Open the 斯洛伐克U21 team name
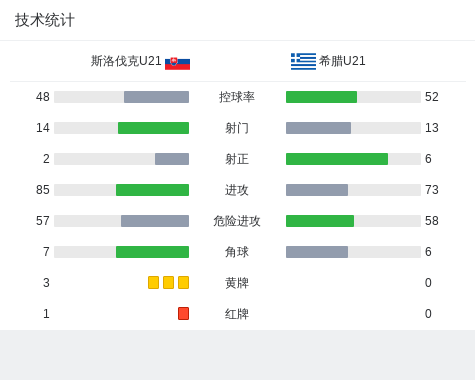The height and width of the screenshot is (380, 475). (x=126, y=61)
